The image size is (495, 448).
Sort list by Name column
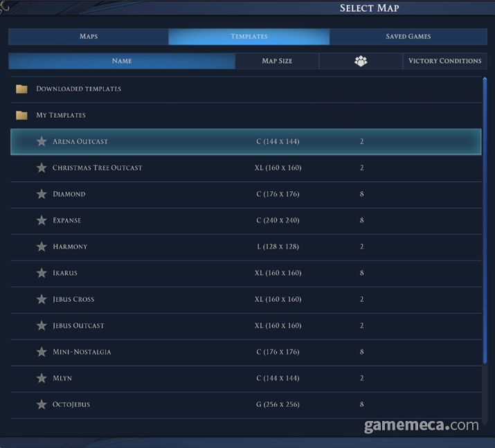tap(122, 61)
